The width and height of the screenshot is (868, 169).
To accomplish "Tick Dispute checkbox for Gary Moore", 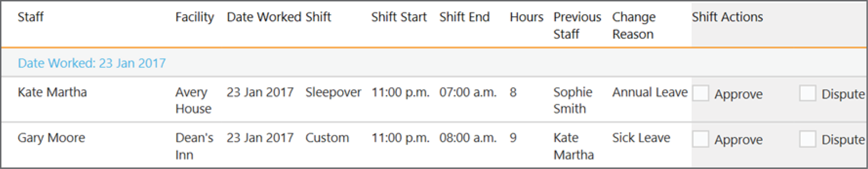I will pyautogui.click(x=807, y=139).
